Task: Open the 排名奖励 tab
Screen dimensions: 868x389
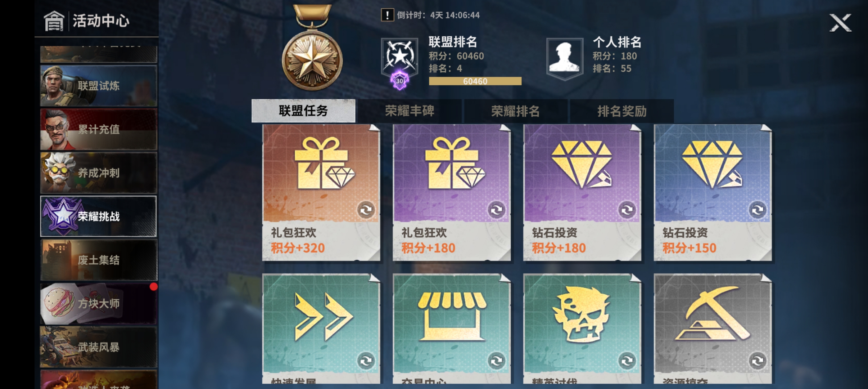Action: (622, 111)
